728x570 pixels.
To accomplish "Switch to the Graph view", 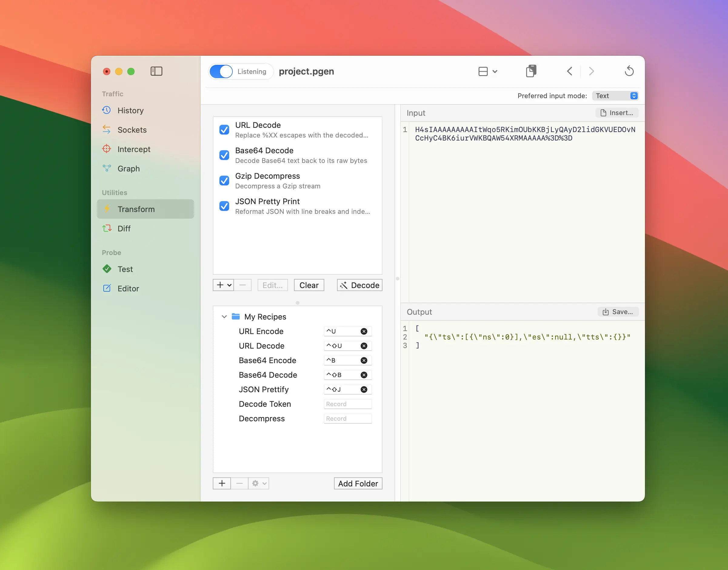I will (145, 168).
